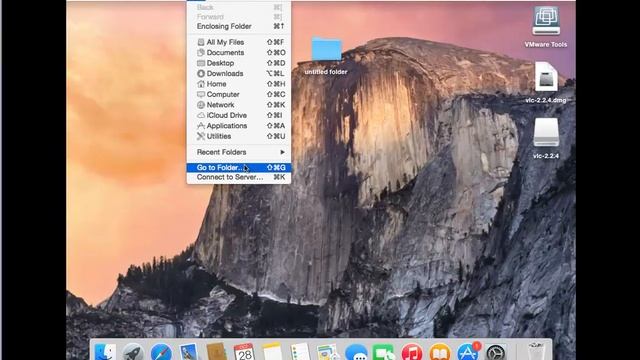This screenshot has height=360, width=640.
Task: Open the Trash in the Dock
Action: (536, 352)
